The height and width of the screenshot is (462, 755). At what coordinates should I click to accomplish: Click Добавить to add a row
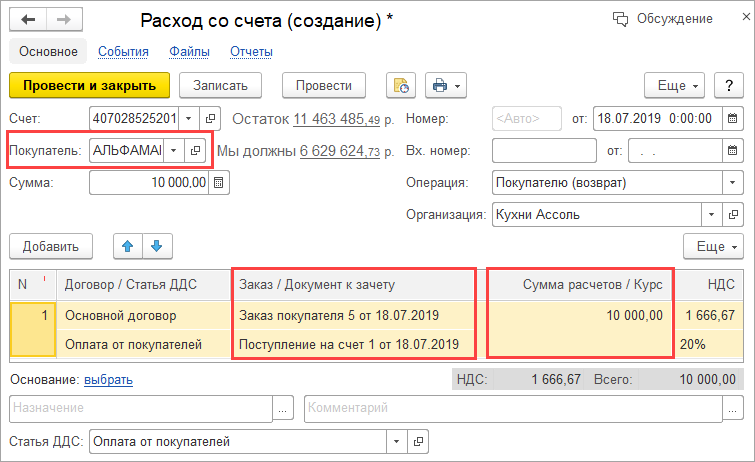(51, 246)
